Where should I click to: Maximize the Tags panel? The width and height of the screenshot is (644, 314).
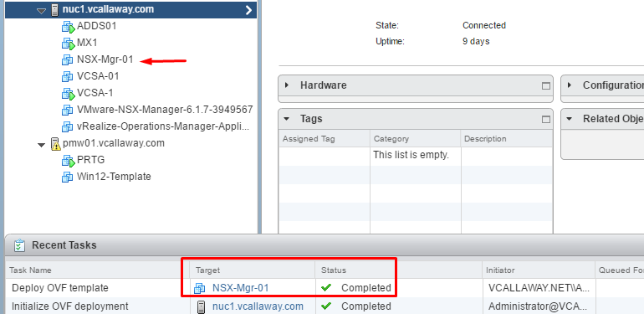tap(546, 119)
